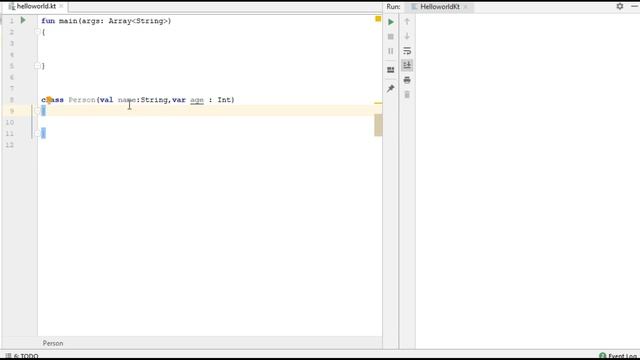This screenshot has width=640, height=360.
Task: Collapse Person class body at line 9
Action: 38,111
